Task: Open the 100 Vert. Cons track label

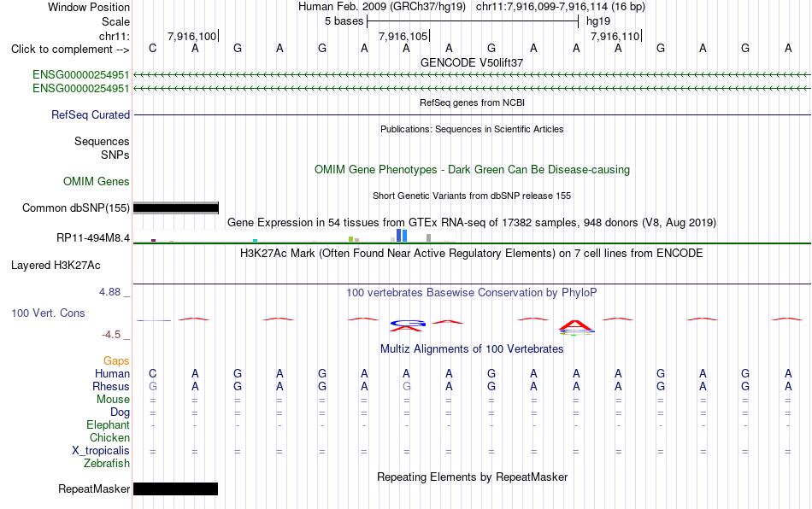Action: click(48, 313)
